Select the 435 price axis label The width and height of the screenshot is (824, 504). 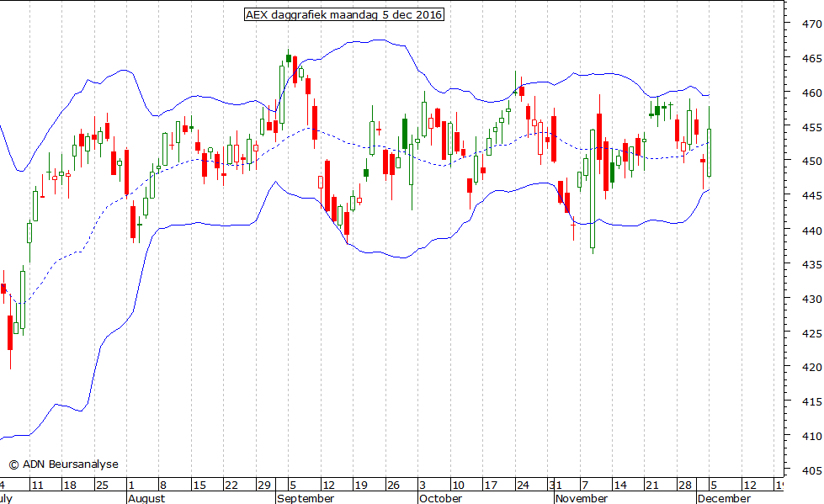(812, 265)
